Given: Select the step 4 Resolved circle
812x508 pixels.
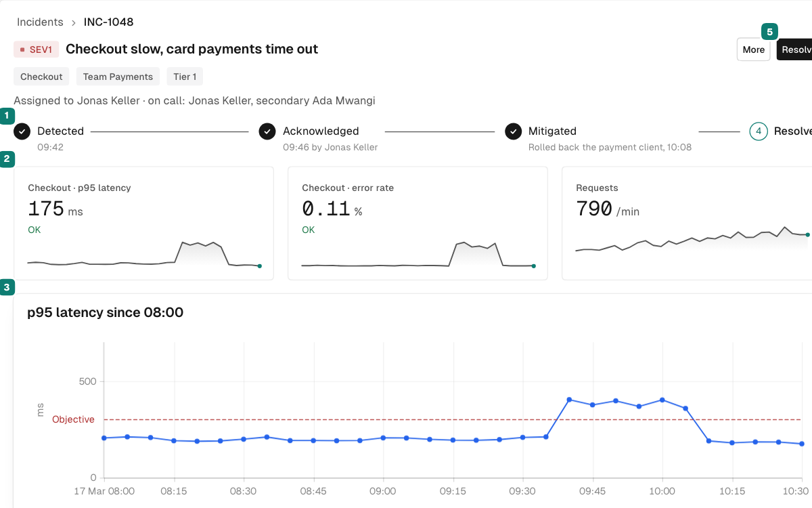Looking at the screenshot, I should 759,131.
